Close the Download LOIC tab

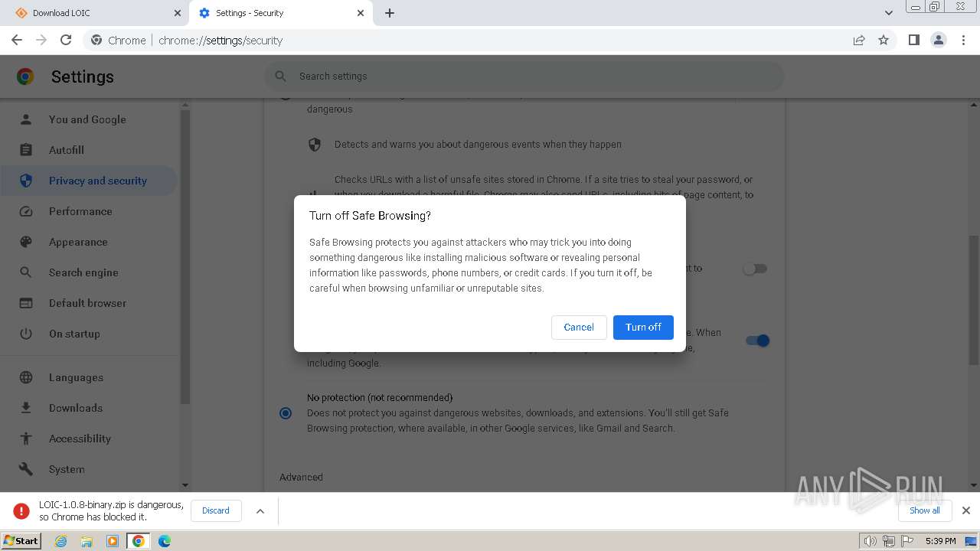[x=178, y=13]
